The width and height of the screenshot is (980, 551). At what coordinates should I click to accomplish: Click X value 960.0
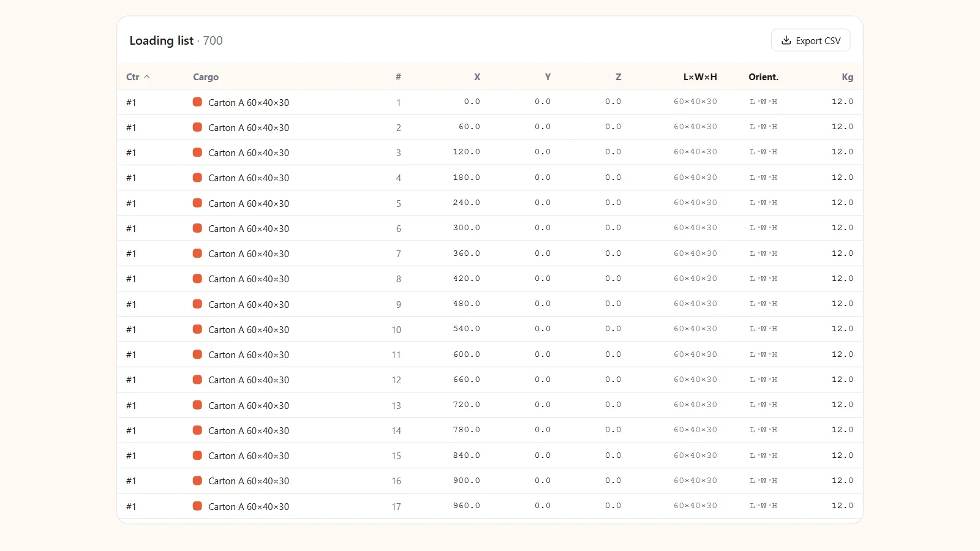(467, 506)
